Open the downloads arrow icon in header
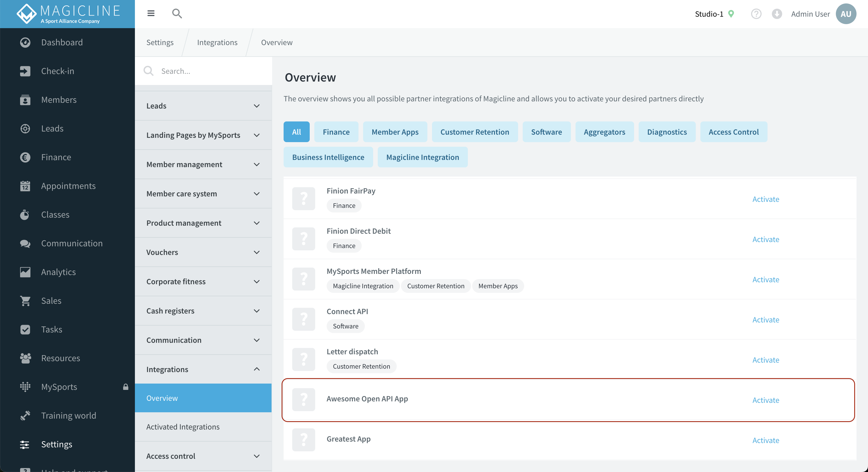The width and height of the screenshot is (868, 472). pos(776,14)
